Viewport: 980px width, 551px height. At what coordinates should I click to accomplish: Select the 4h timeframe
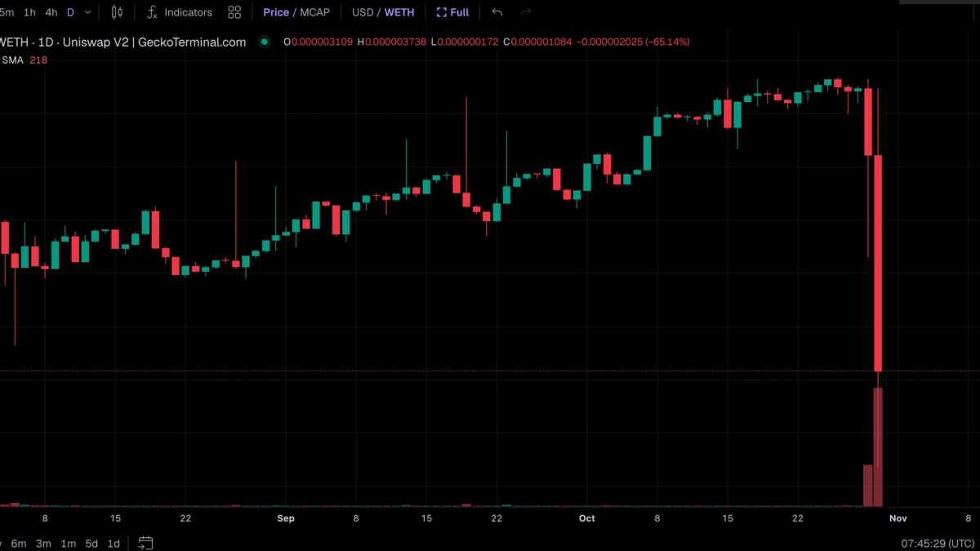click(51, 12)
